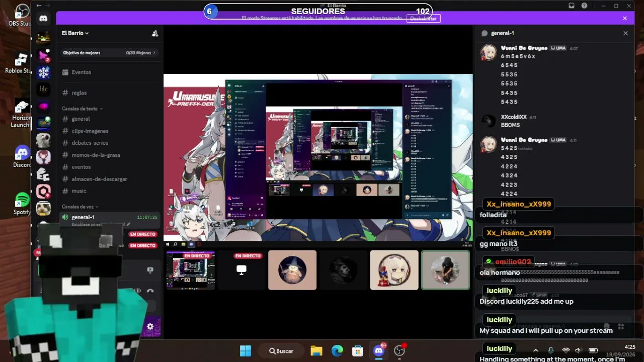
Task: Open Objetivo de mejoras boost progress
Action: tap(109, 53)
